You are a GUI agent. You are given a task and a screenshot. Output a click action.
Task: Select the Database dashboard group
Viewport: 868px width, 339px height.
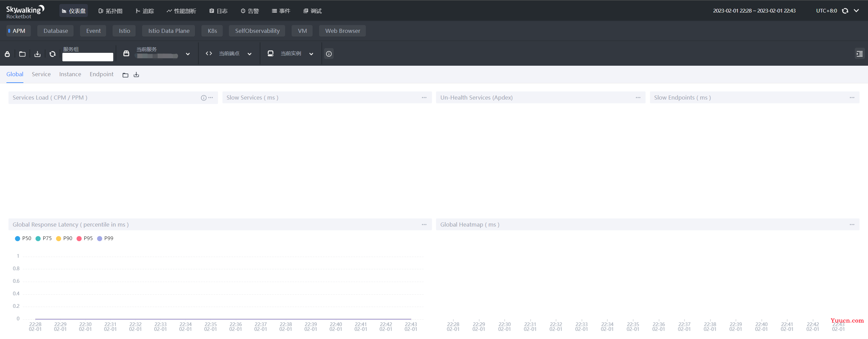(x=56, y=31)
